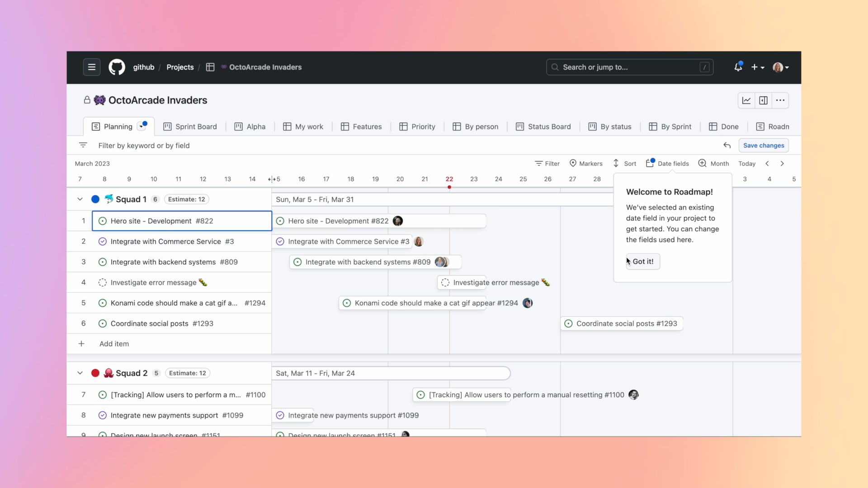868x488 pixels.
Task: Select Hero site - Development #822 row
Action: point(182,221)
